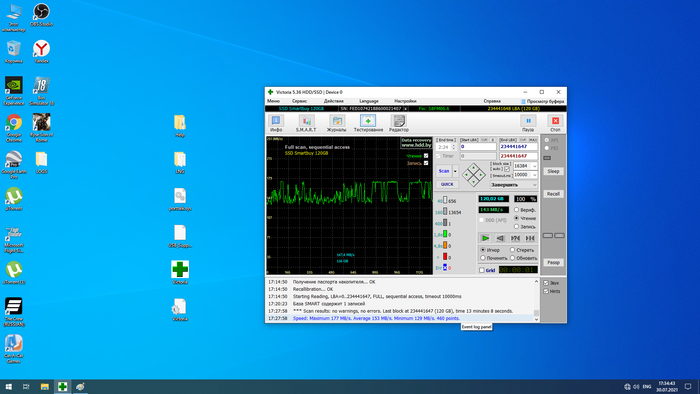
Task: Open the S.M.A.R.T toolbar panel
Action: [306, 123]
